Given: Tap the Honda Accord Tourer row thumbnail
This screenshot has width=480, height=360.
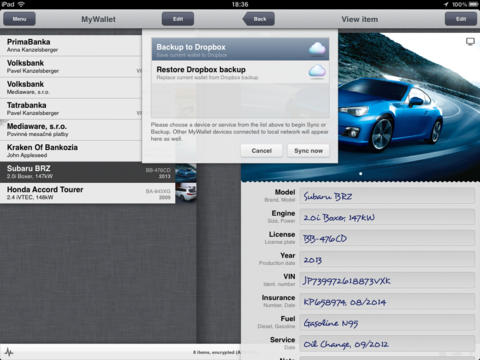Looking at the screenshot, I should pyautogui.click(x=186, y=193).
